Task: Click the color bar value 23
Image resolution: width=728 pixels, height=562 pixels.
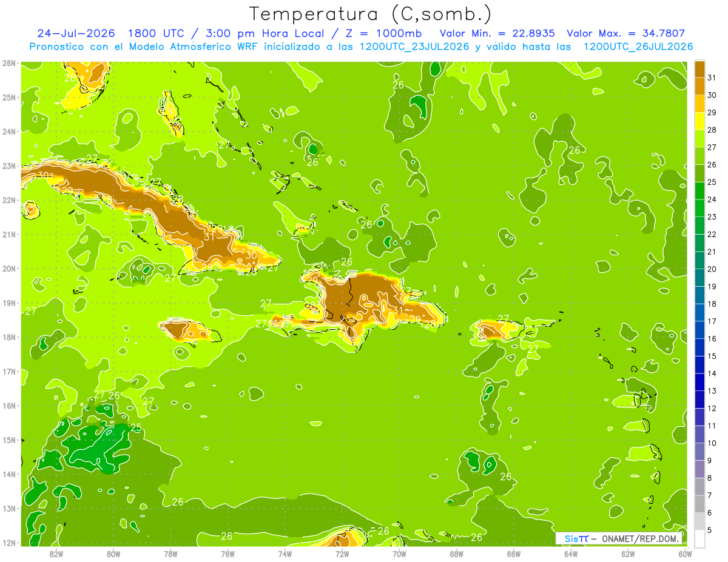Action: [712, 217]
